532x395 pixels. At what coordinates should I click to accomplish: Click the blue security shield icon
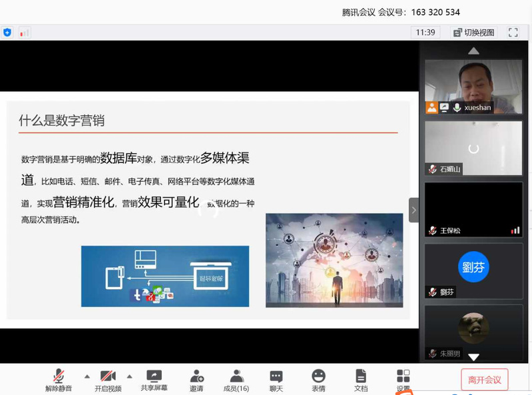(7, 32)
